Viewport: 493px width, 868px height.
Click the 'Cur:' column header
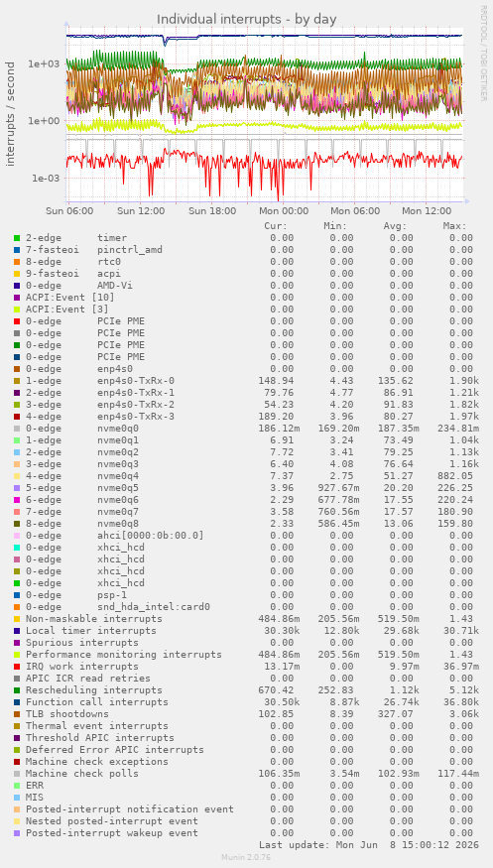tap(276, 226)
